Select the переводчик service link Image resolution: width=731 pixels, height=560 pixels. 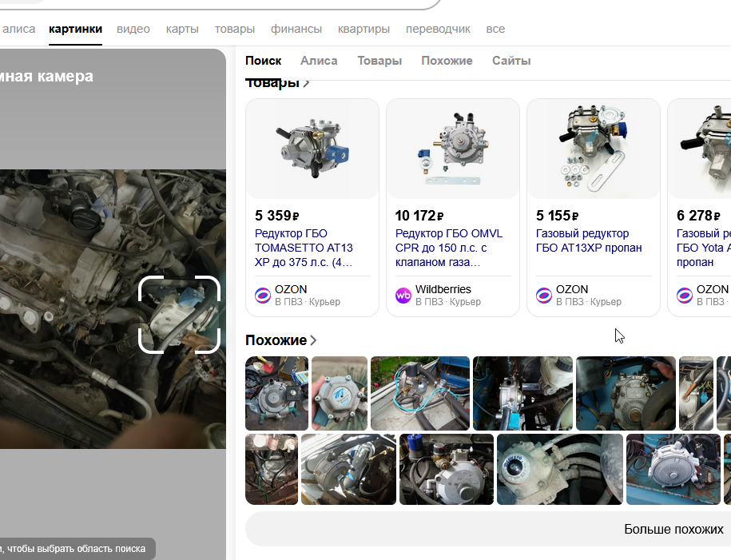(438, 29)
